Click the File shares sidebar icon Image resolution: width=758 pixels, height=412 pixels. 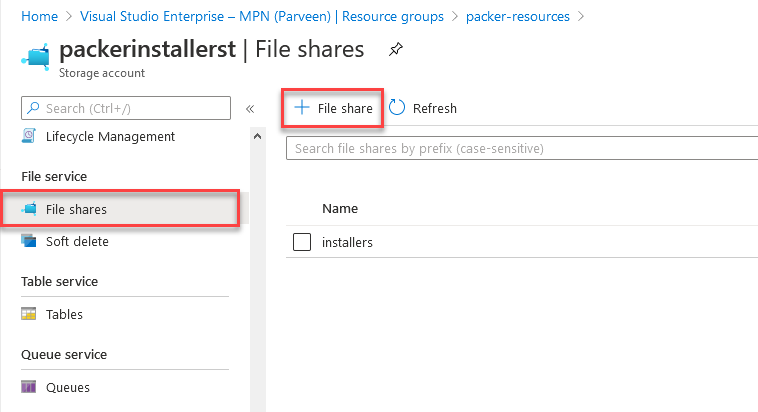tap(29, 210)
